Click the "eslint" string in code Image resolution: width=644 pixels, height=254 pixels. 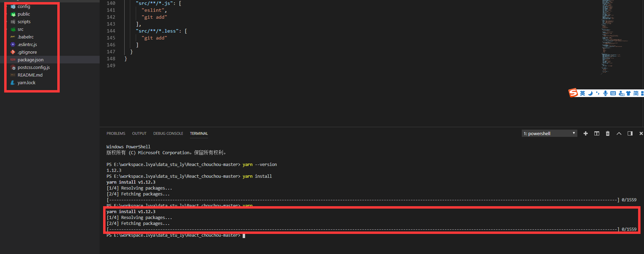tap(153, 10)
